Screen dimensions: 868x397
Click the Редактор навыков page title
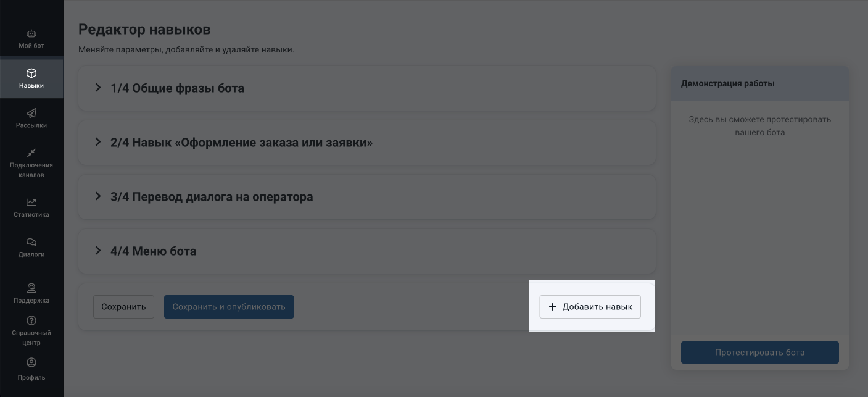[144, 29]
